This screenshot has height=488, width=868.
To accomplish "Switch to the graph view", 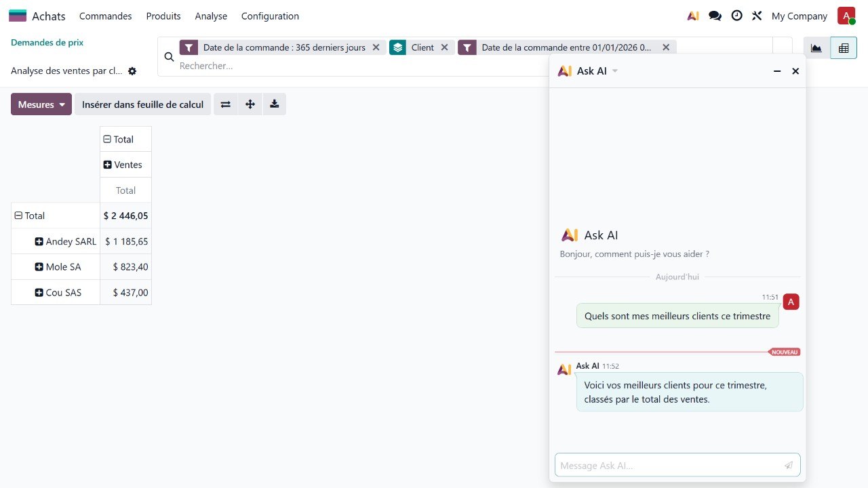I will (x=816, y=48).
